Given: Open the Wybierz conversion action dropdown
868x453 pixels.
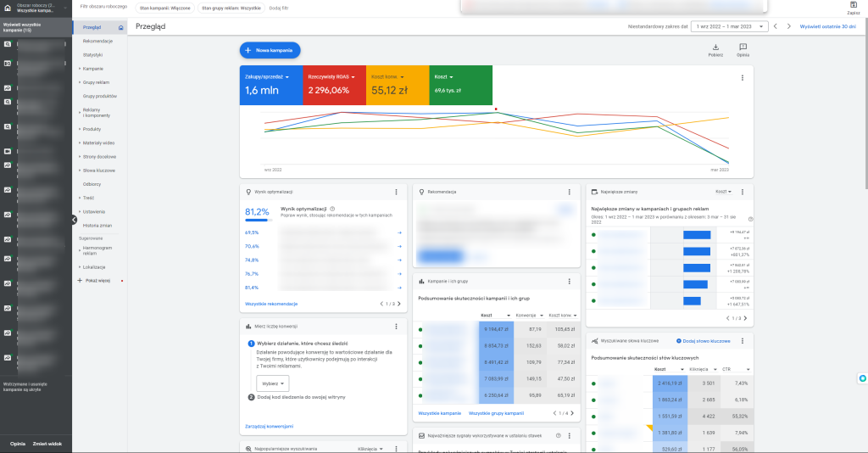Looking at the screenshot, I should (272, 383).
